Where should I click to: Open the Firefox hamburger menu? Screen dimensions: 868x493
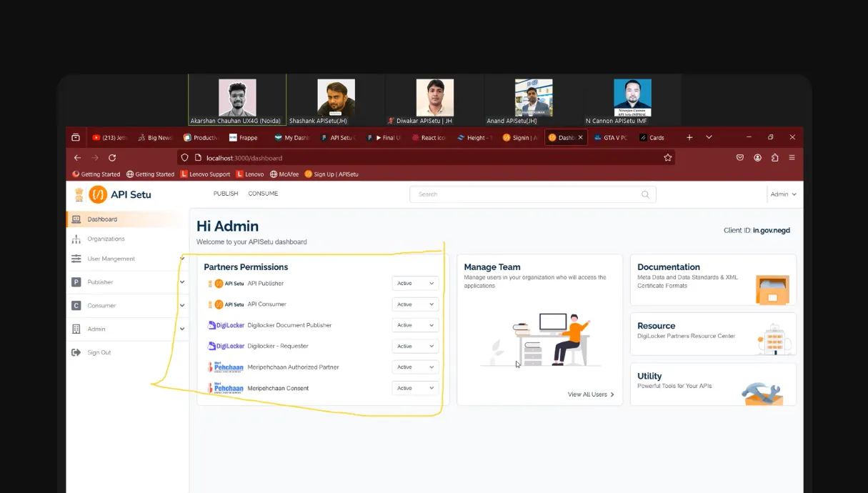792,158
